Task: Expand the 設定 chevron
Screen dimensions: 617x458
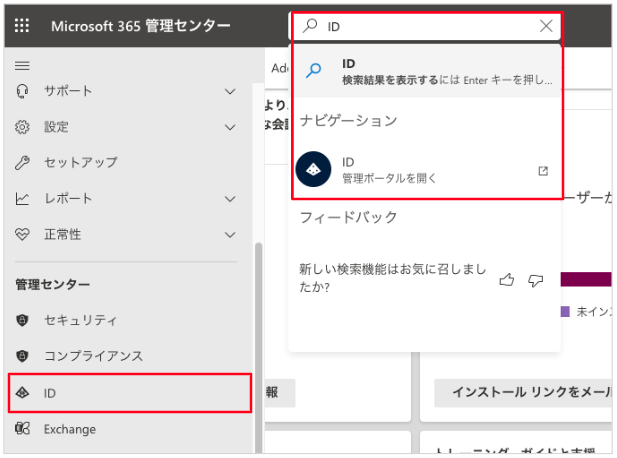Action: (x=230, y=127)
